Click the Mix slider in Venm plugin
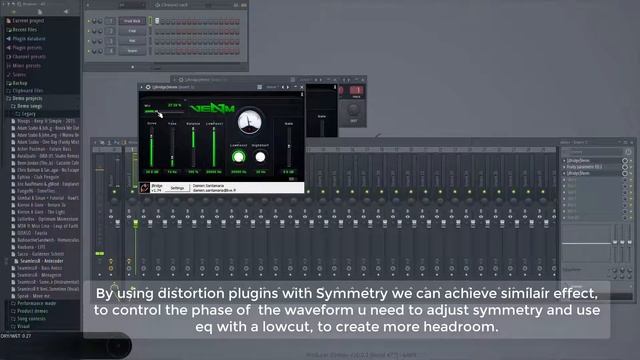Image resolution: width=640 pixels, height=360 pixels. point(163,111)
